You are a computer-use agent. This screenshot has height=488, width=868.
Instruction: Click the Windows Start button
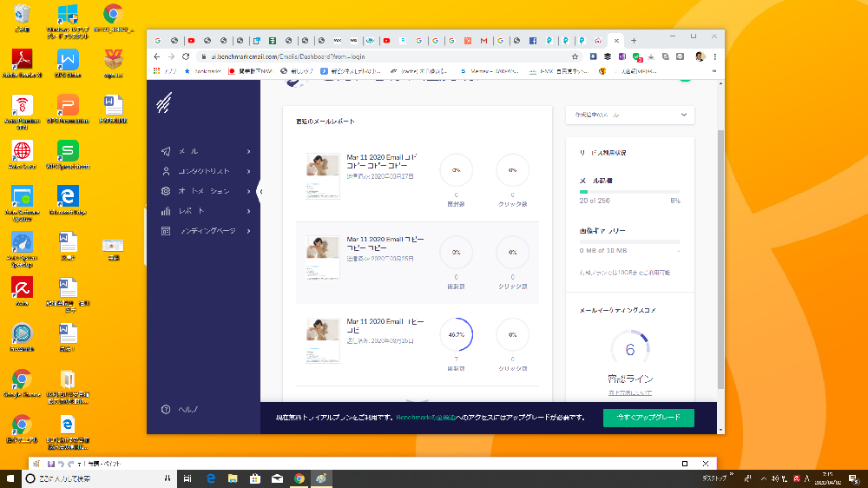(x=10, y=478)
